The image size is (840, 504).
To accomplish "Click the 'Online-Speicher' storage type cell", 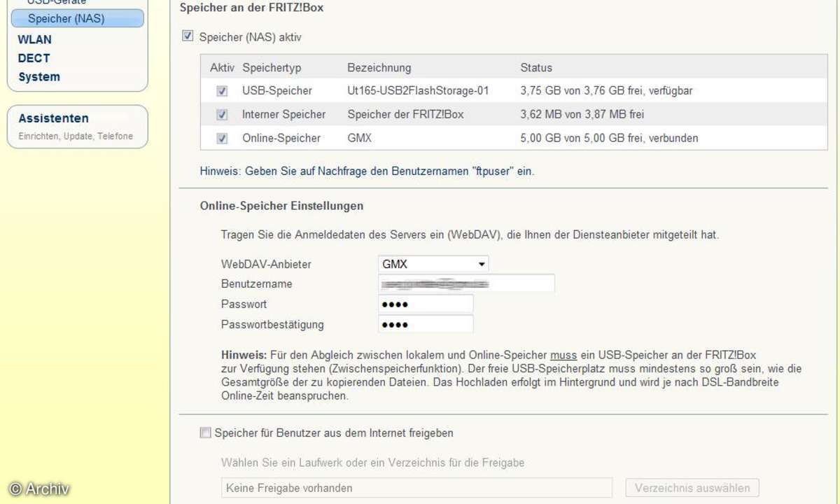I will [x=281, y=139].
